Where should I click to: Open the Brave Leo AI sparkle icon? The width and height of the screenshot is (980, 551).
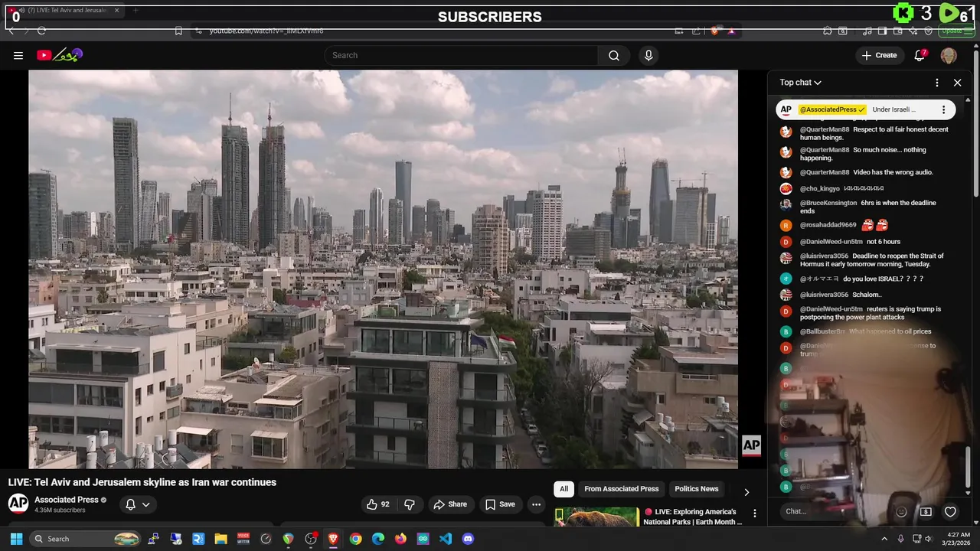point(913,31)
